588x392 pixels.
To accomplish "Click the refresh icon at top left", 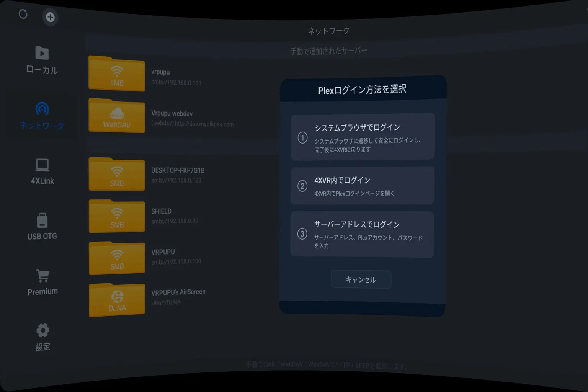I will click(x=23, y=15).
